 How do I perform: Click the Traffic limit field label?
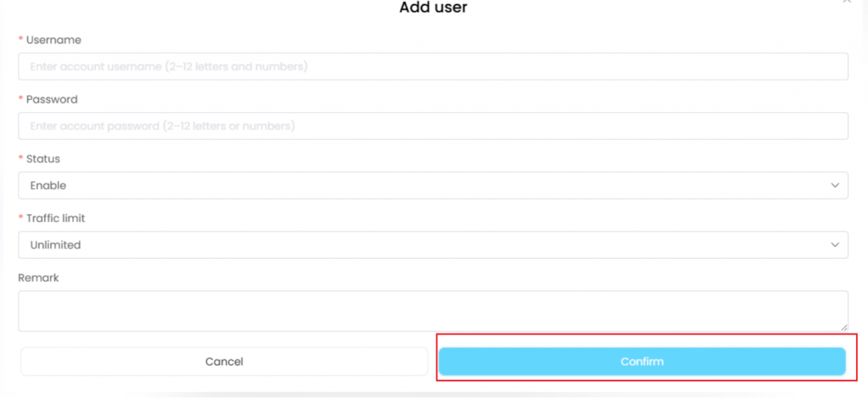pyautogui.click(x=56, y=218)
